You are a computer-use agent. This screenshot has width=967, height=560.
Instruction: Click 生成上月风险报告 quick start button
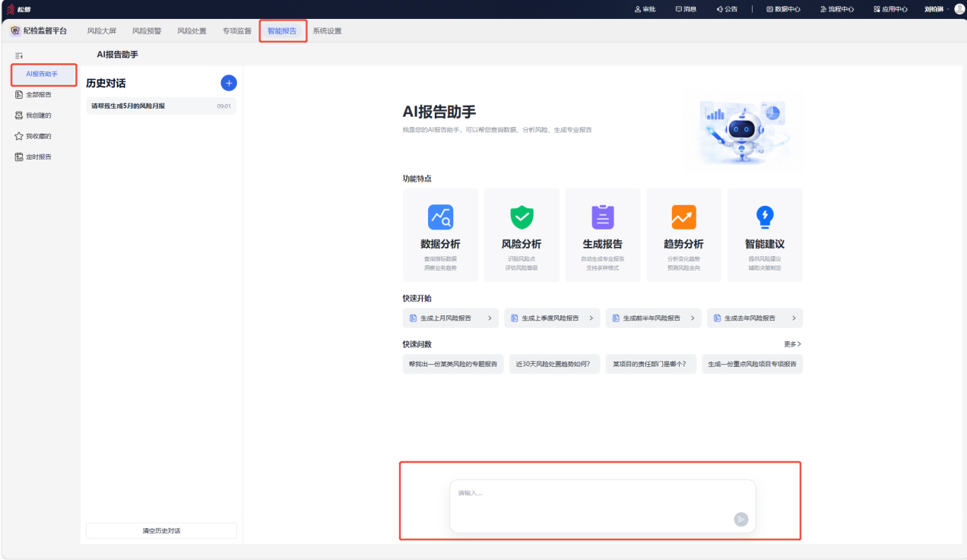pyautogui.click(x=451, y=318)
